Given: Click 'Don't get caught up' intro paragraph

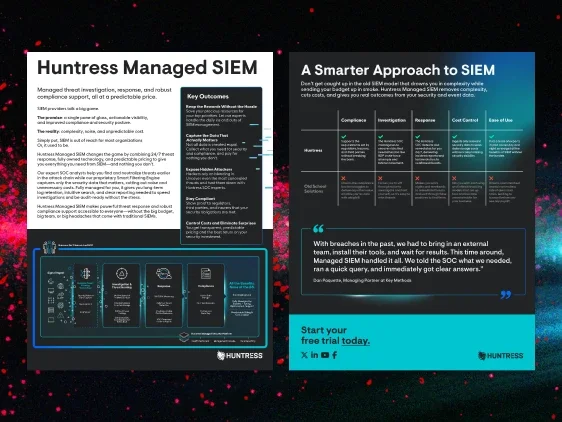Looking at the screenshot, I should pyautogui.click(x=394, y=90).
